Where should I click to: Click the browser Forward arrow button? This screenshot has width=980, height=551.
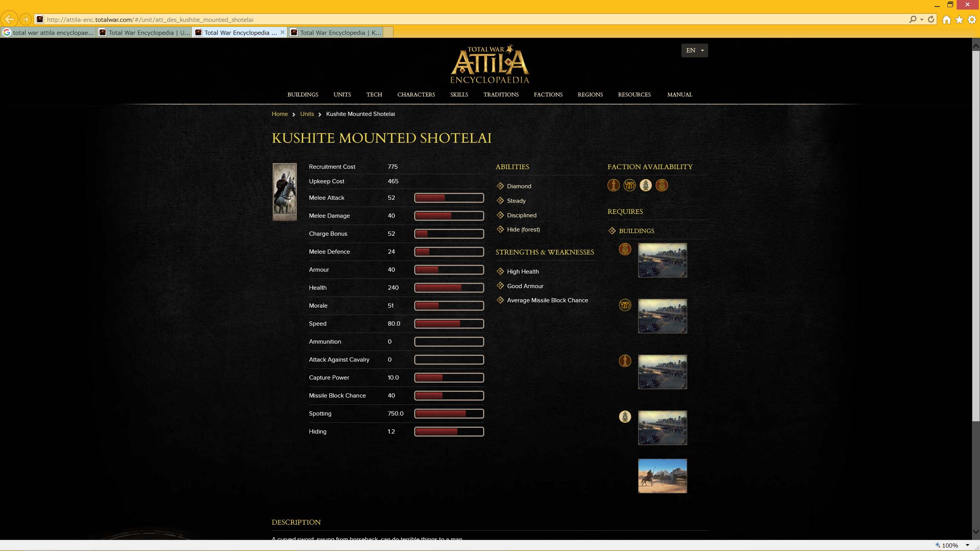25,19
